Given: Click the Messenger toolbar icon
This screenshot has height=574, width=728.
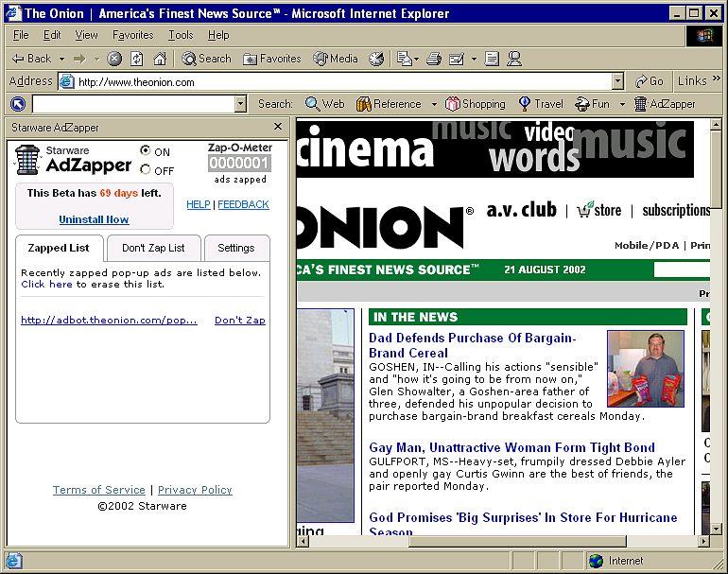Looking at the screenshot, I should pyautogui.click(x=514, y=59).
